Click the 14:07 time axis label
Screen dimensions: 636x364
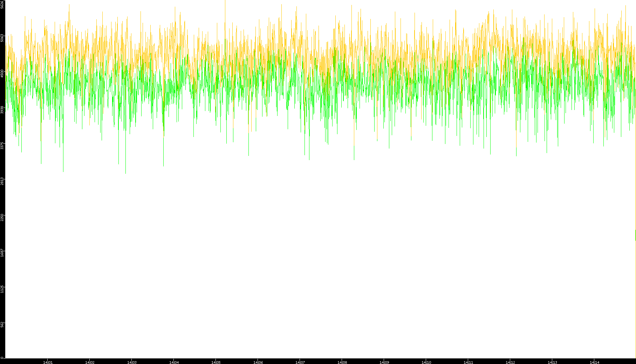point(300,362)
